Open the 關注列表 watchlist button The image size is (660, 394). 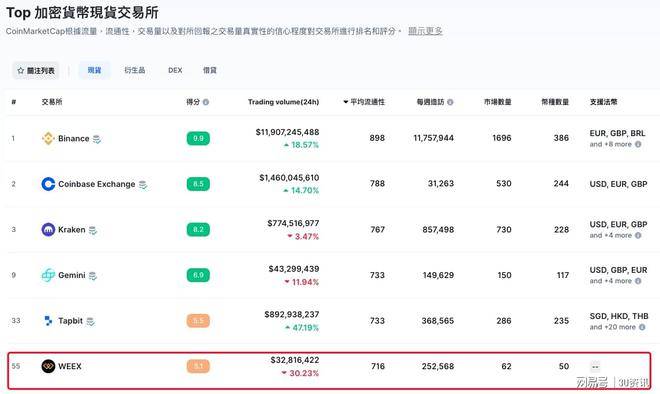[36, 70]
